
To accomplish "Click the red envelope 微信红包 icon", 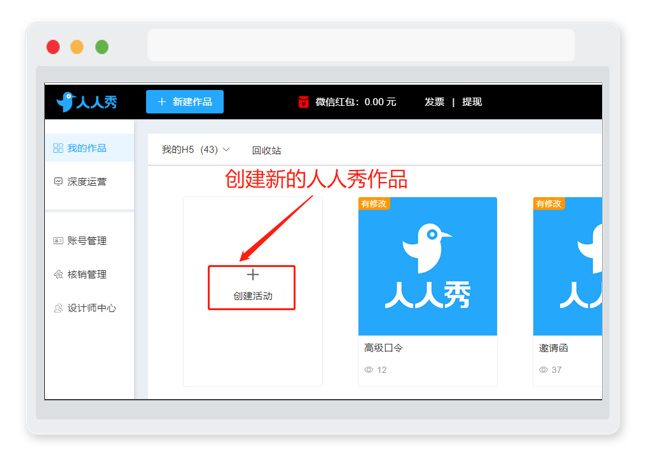I will (x=303, y=102).
